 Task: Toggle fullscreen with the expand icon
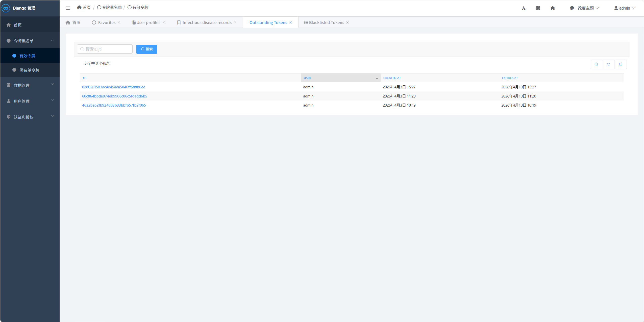pos(538,8)
